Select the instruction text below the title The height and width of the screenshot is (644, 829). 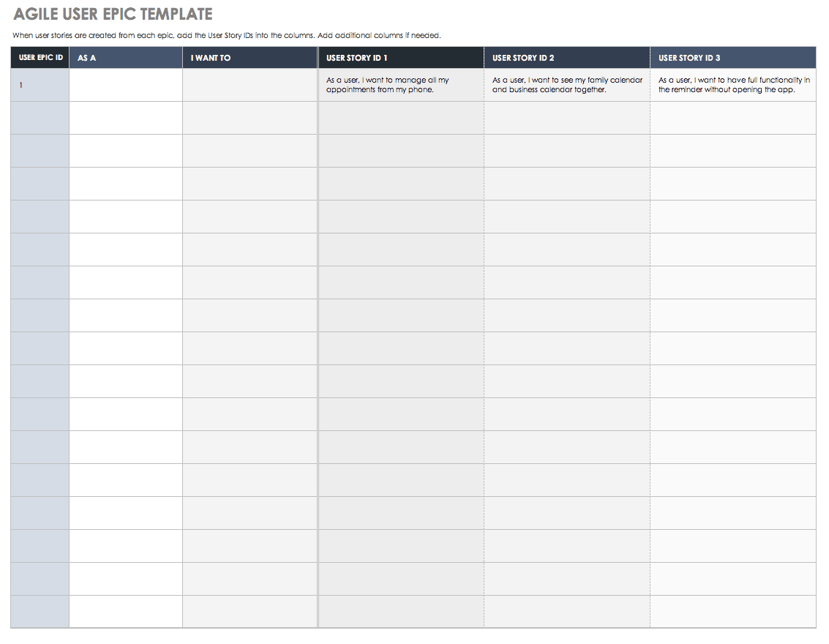pyautogui.click(x=227, y=35)
